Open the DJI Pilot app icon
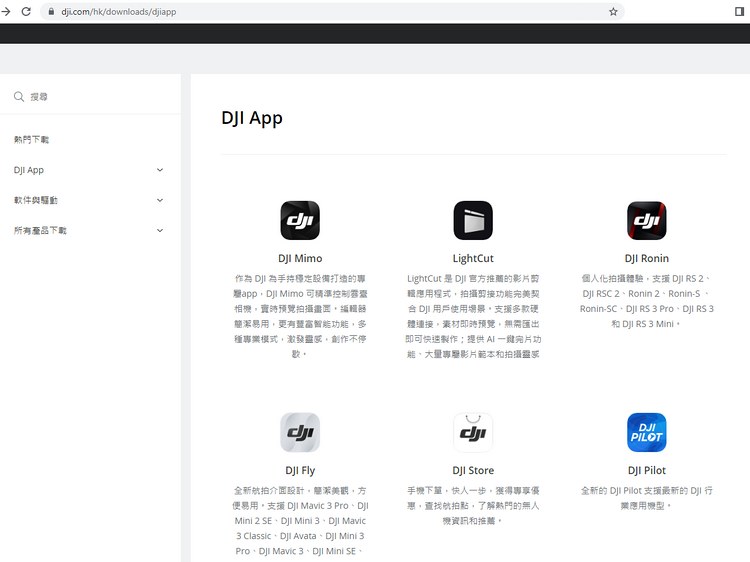Screen dimensions: 750x562 pyautogui.click(x=646, y=432)
